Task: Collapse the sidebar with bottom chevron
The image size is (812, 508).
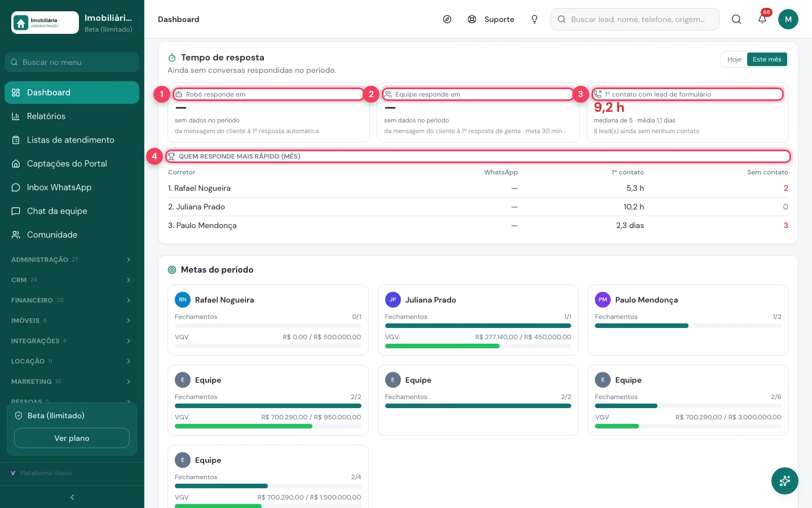Action: [x=72, y=497]
